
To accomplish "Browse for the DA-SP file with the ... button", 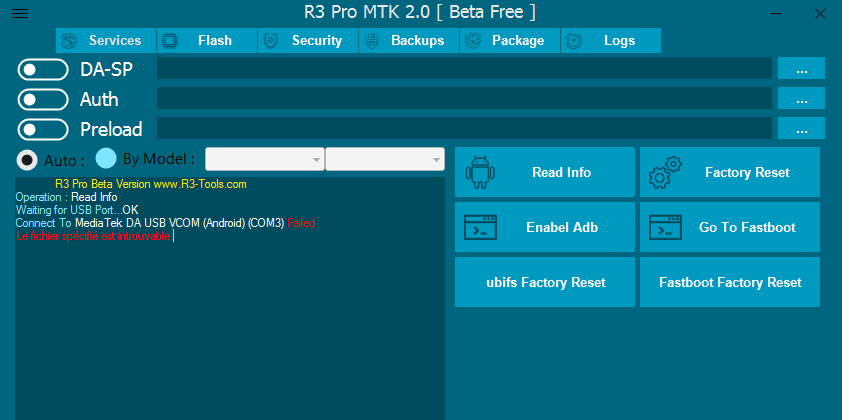I will coord(801,68).
